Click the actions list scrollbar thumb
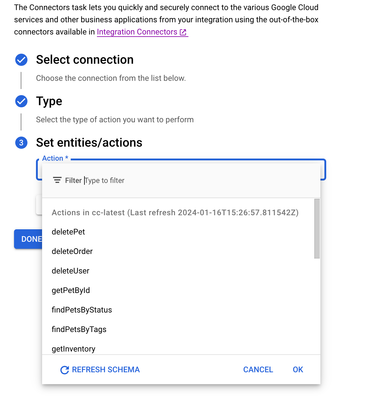The width and height of the screenshot is (375, 400). coord(317,229)
